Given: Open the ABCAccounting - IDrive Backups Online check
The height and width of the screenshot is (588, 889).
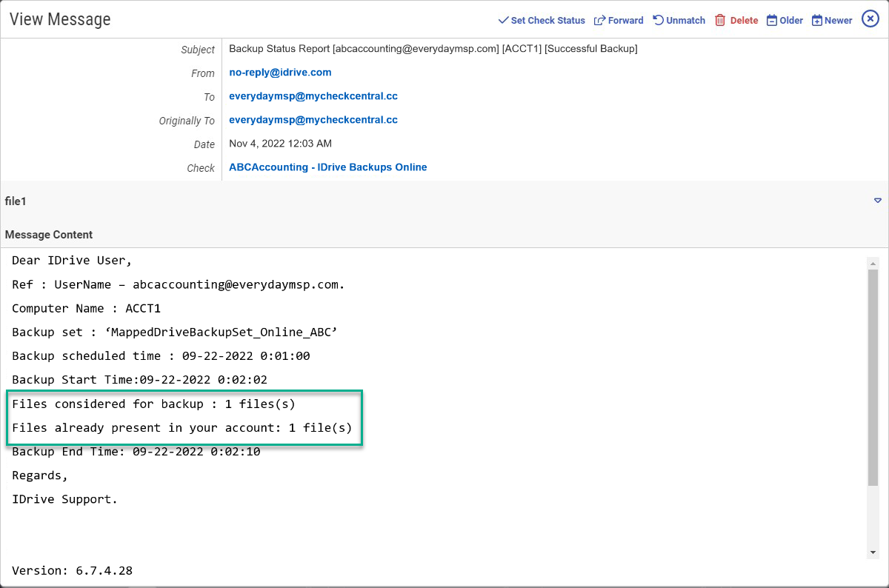Looking at the screenshot, I should pyautogui.click(x=327, y=167).
